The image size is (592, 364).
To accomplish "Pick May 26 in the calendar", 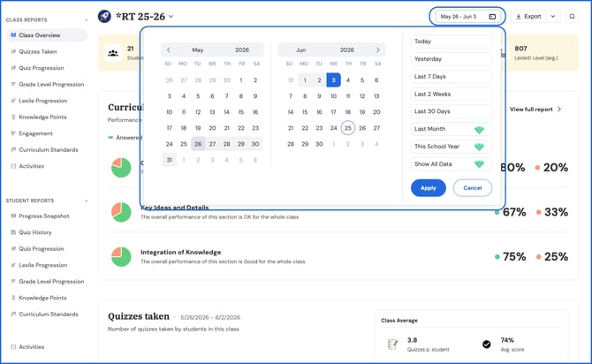I will click(198, 144).
